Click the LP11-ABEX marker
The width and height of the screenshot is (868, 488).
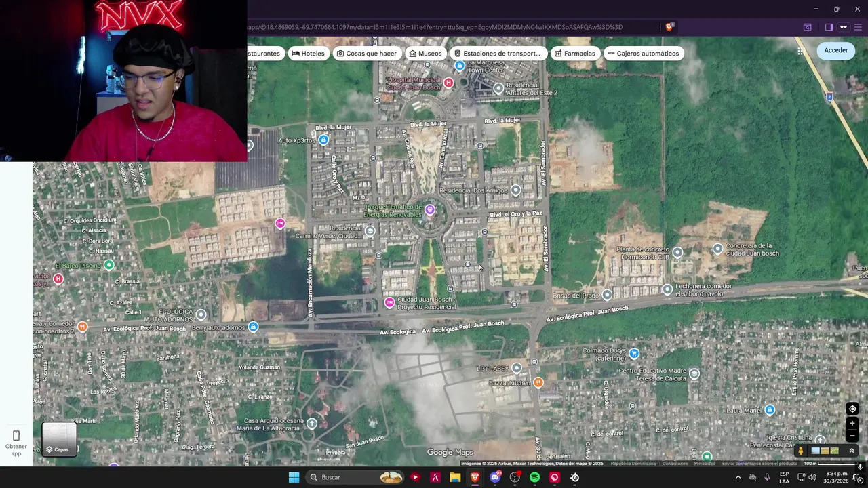(517, 368)
